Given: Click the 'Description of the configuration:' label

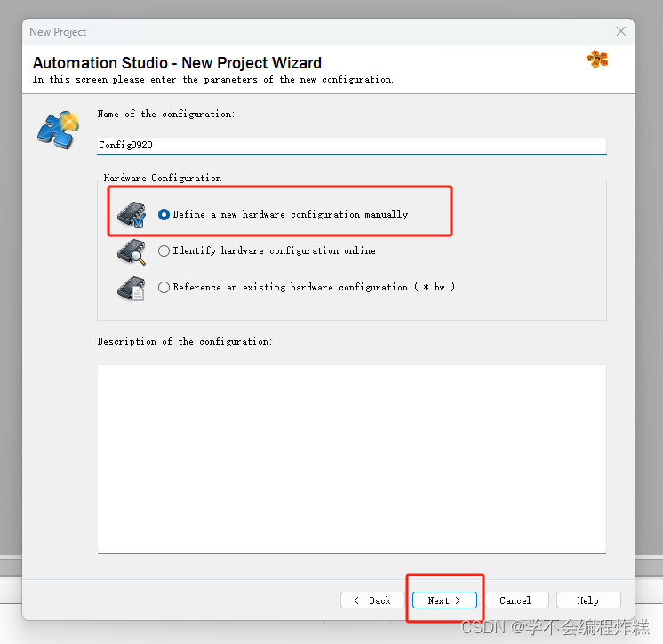Looking at the screenshot, I should point(185,341).
